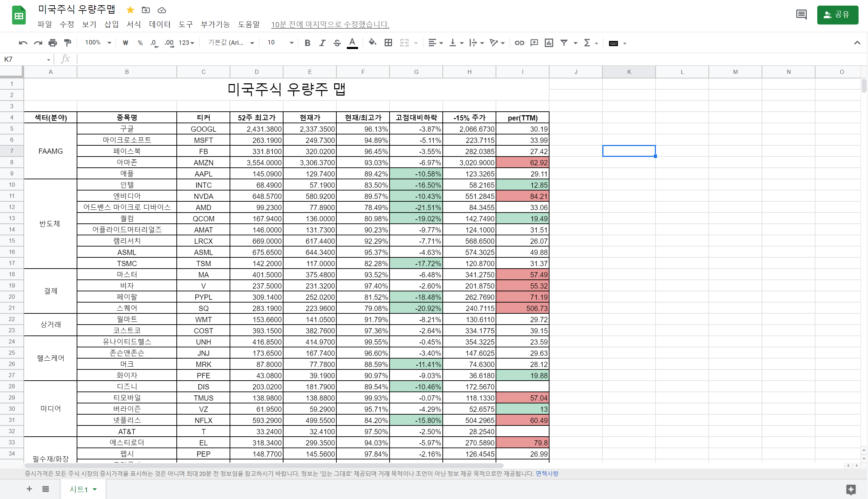Image resolution: width=868 pixels, height=499 pixels.
Task: Open font family dropdown
Action: click(231, 42)
